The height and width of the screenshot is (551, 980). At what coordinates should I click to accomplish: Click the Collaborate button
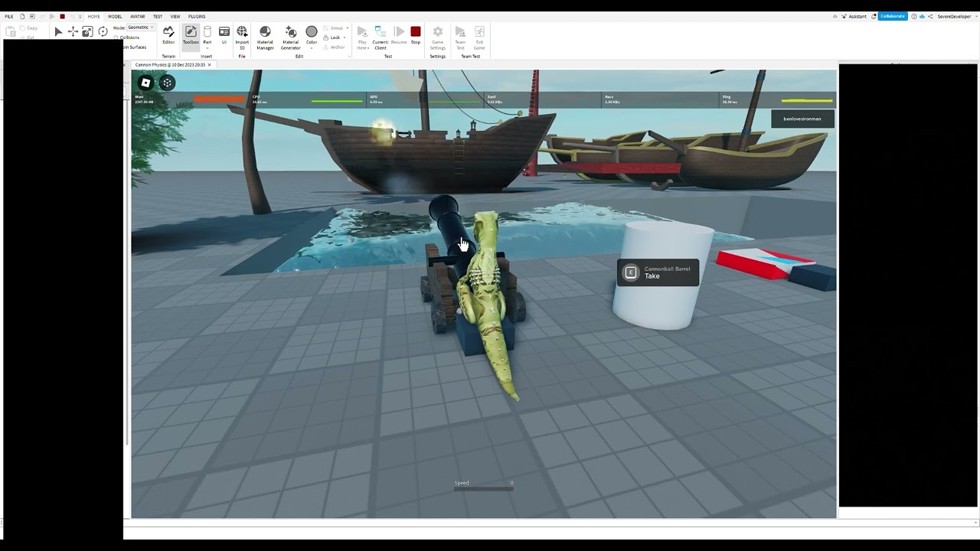(892, 16)
